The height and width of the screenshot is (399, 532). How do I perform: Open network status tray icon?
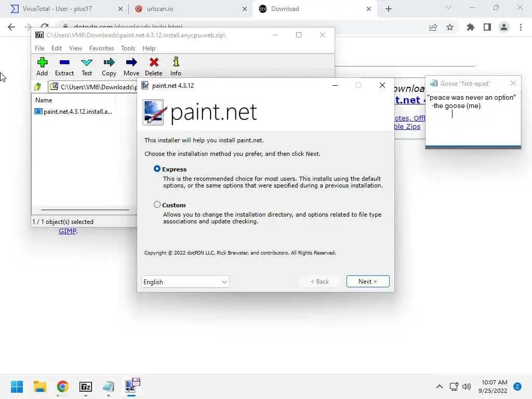pos(454,387)
